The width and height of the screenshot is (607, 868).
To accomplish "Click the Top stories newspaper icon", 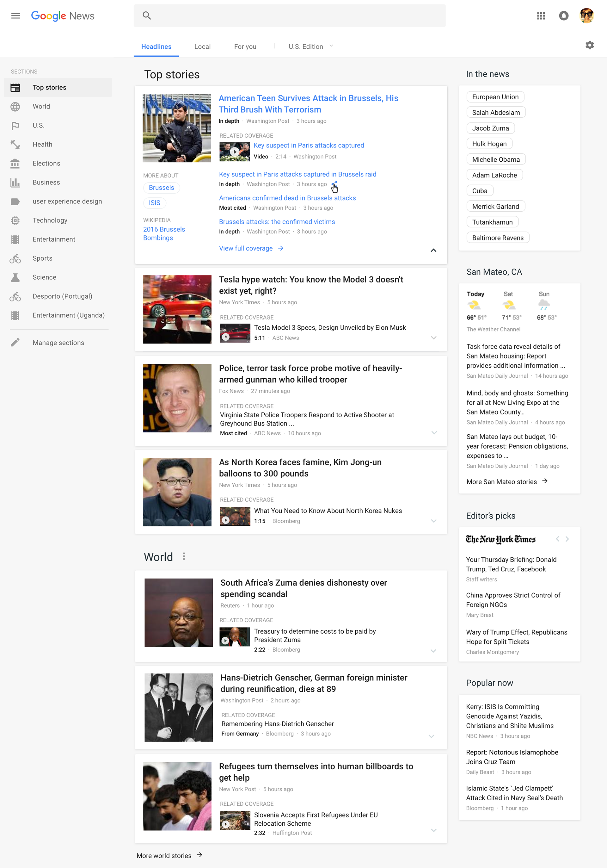I will (x=15, y=88).
